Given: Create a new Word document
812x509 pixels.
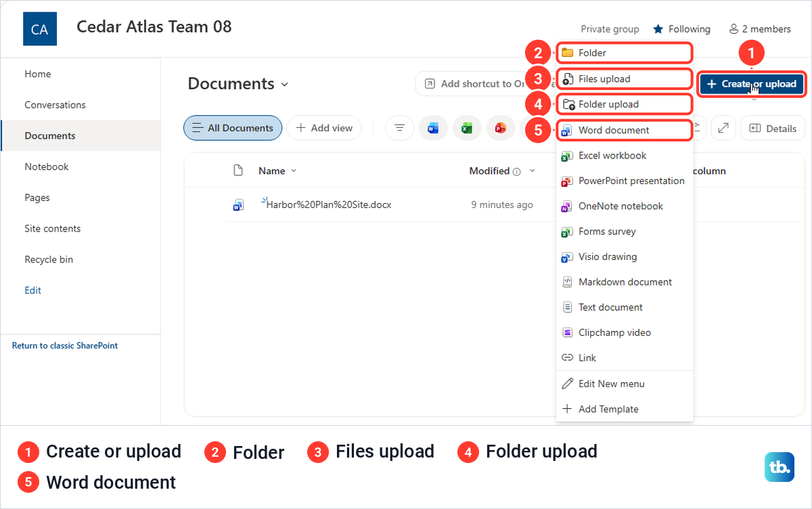Looking at the screenshot, I should [x=625, y=130].
